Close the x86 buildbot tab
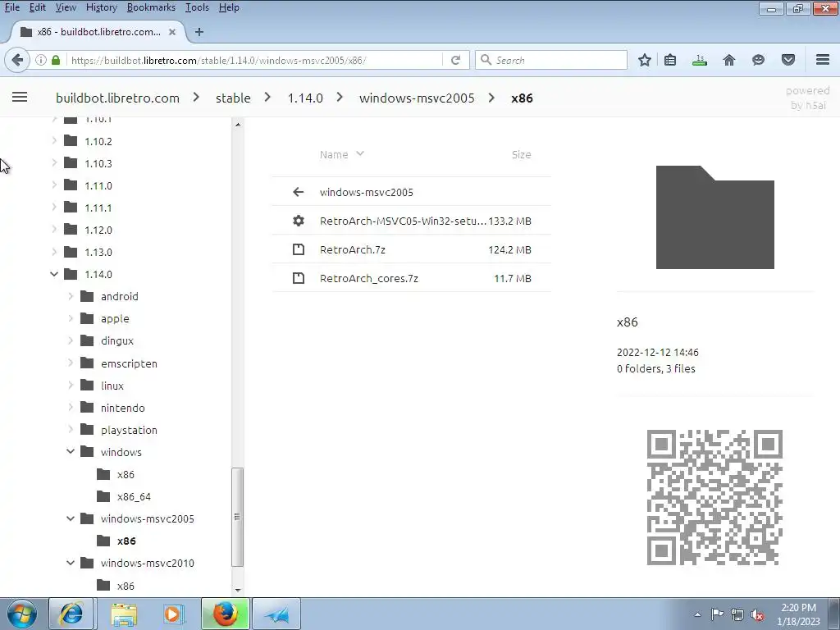This screenshot has height=630, width=840. pos(172,32)
